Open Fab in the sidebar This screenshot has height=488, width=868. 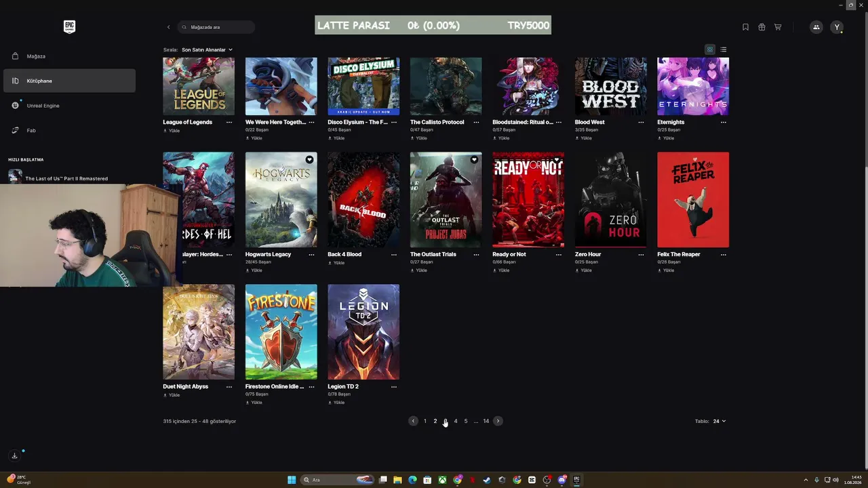(x=69, y=130)
